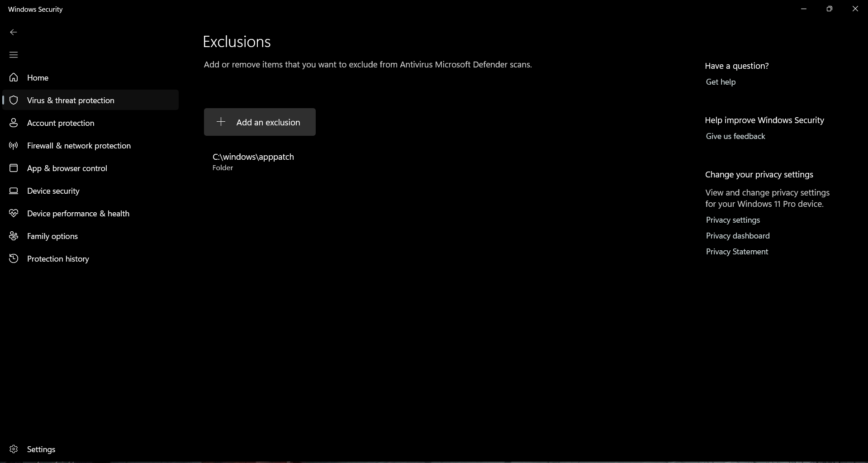This screenshot has width=868, height=463.
Task: Expand the C:\windows\apppatch exclusion entry
Action: coord(253,162)
